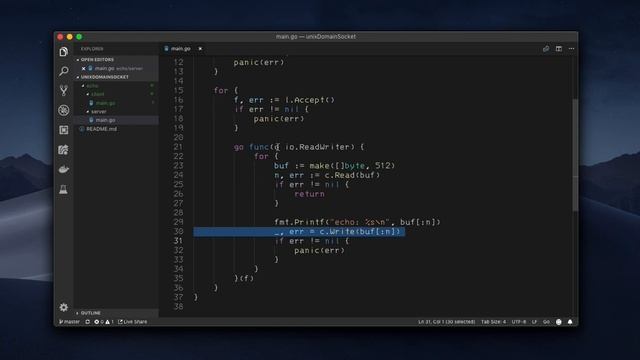Close main.go in Open Editors list
Image resolution: width=640 pixels, height=360 pixels.
83,69
